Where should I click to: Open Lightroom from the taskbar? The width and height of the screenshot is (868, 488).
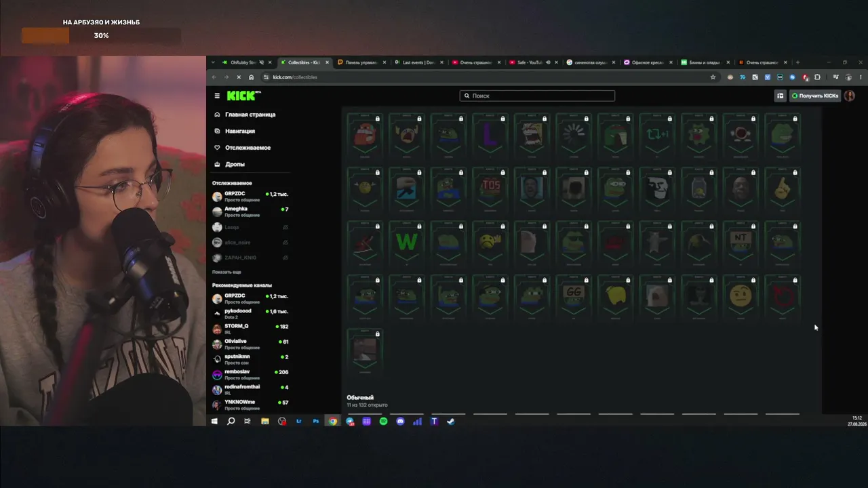299,421
